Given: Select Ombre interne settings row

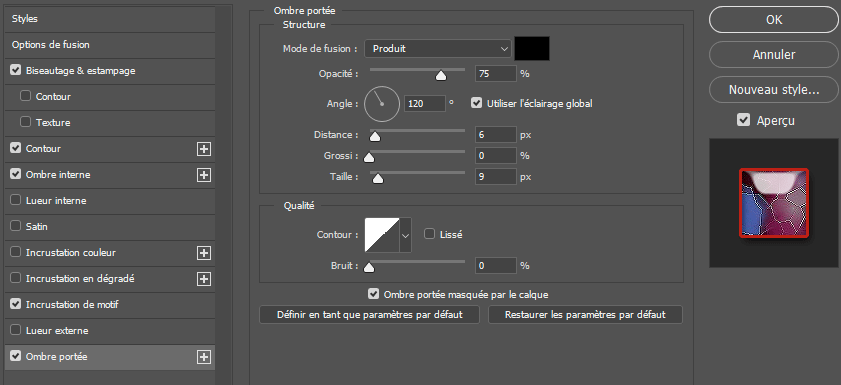Looking at the screenshot, I should point(109,175).
